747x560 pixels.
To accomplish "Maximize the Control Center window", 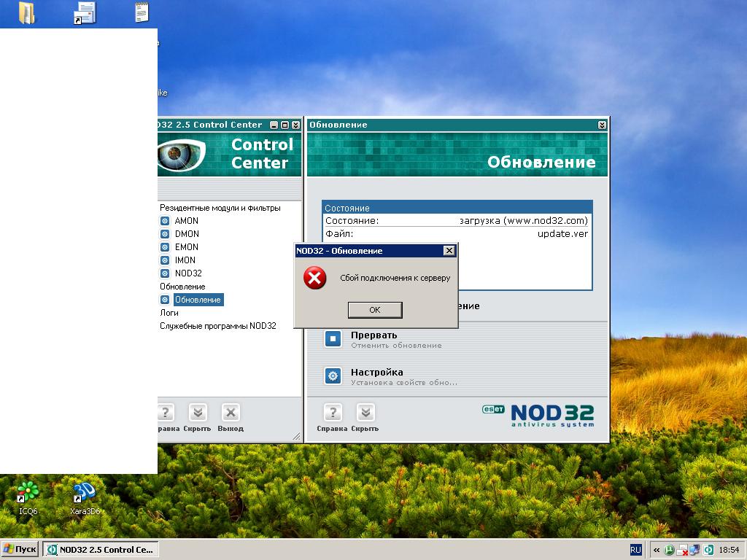I will [x=285, y=125].
